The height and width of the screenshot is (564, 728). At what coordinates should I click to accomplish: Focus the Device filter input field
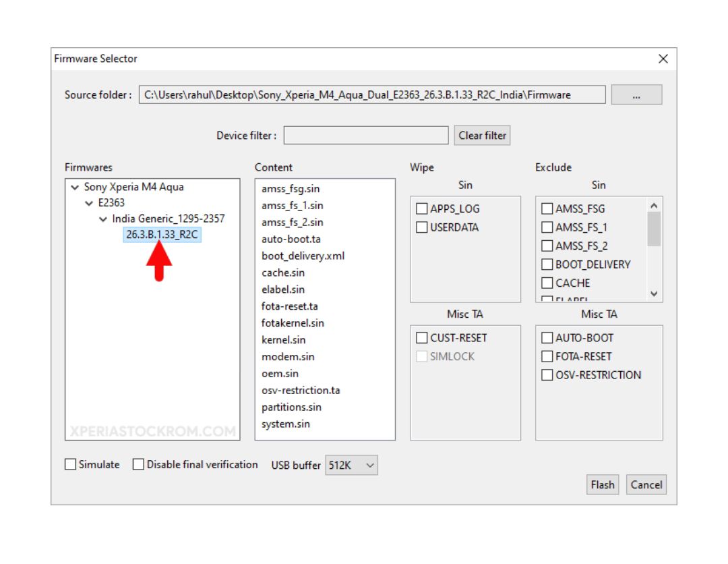[x=366, y=135]
